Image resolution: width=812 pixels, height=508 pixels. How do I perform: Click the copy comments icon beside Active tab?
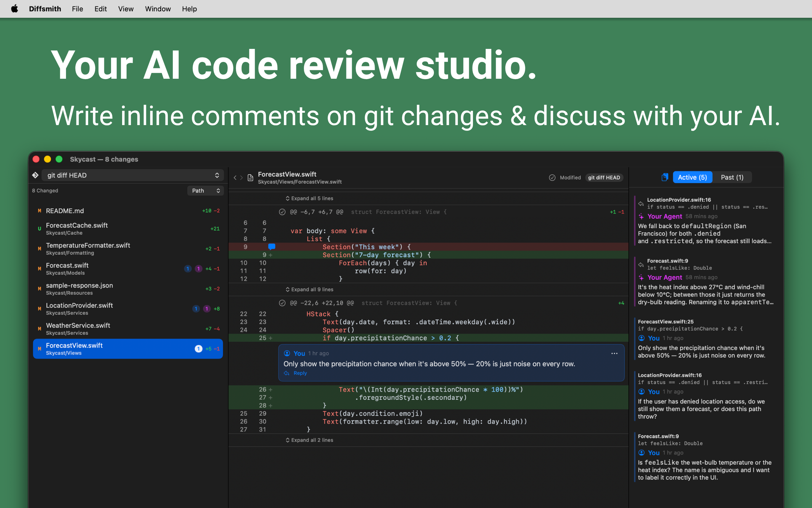[x=665, y=177]
